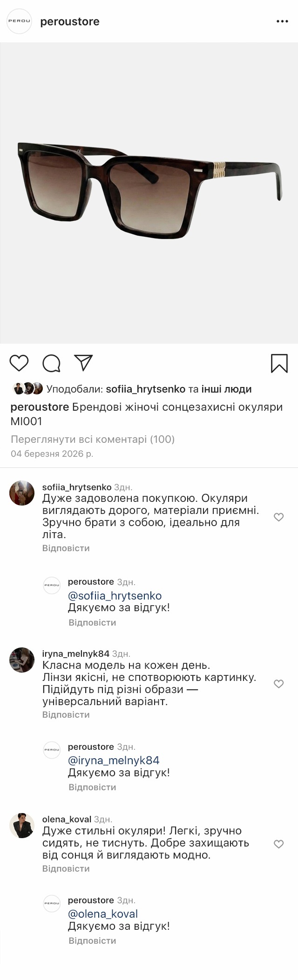
Task: Save the post with the bookmark icon
Action: click(x=279, y=363)
